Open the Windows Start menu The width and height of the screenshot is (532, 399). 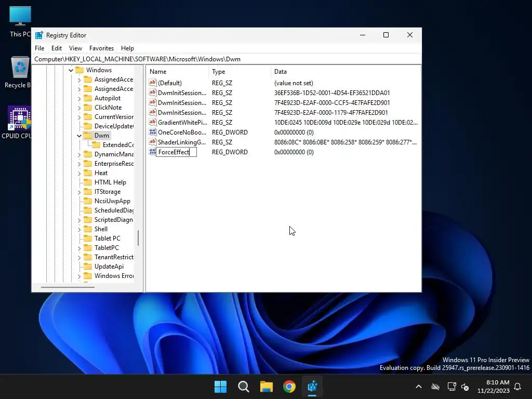220,387
